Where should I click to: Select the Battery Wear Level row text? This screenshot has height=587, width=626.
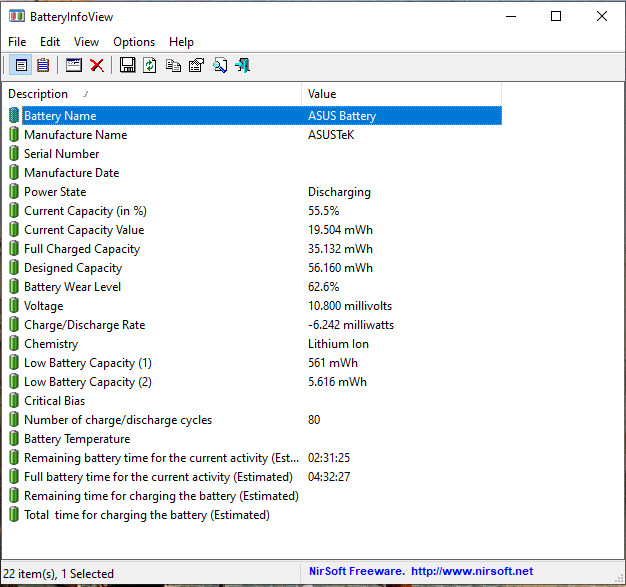(x=72, y=287)
